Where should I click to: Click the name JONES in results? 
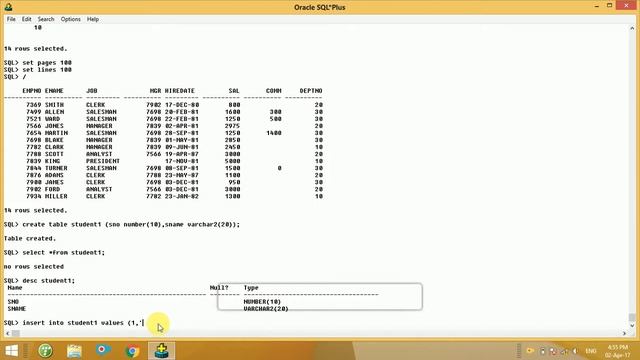[x=54, y=126]
